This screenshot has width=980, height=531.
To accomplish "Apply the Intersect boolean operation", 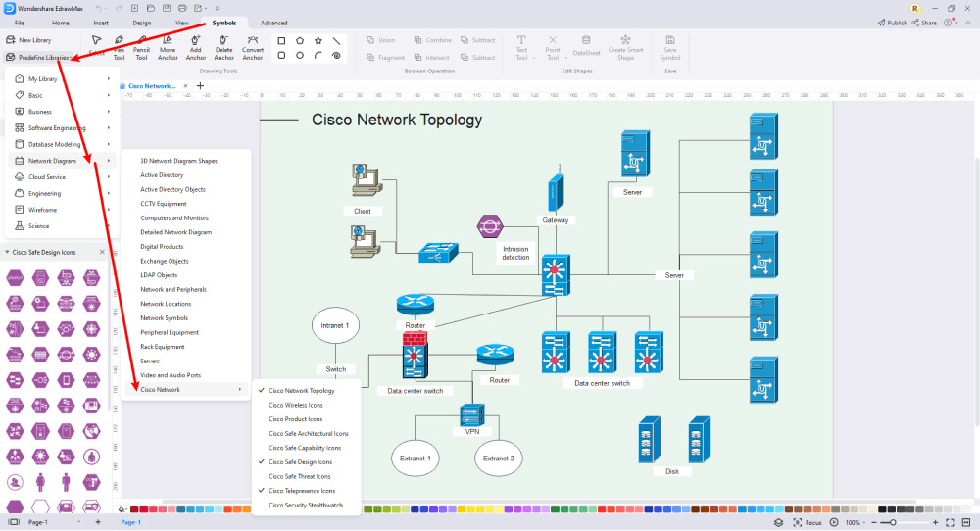I will pyautogui.click(x=431, y=58).
